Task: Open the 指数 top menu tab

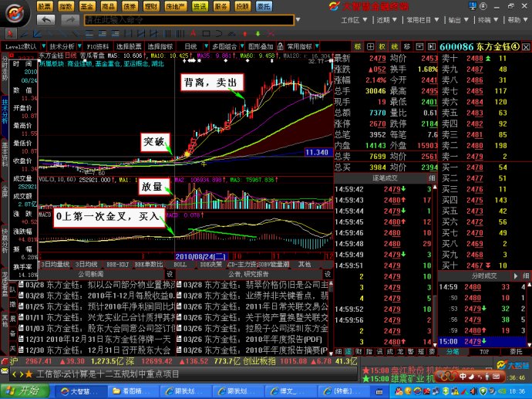Action: [x=66, y=6]
